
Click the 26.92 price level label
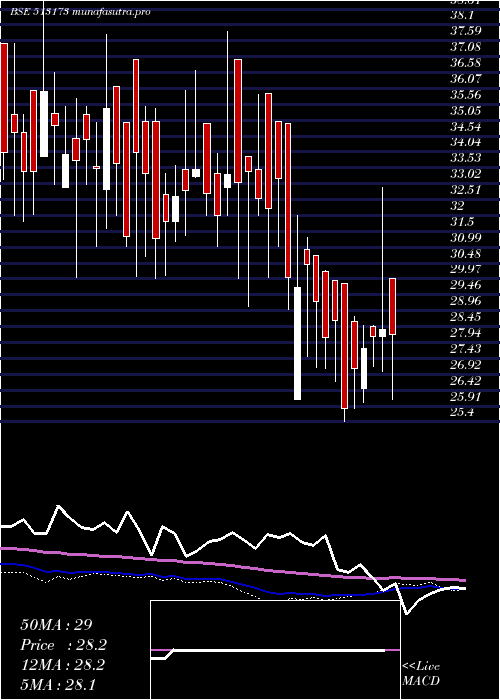click(x=466, y=365)
